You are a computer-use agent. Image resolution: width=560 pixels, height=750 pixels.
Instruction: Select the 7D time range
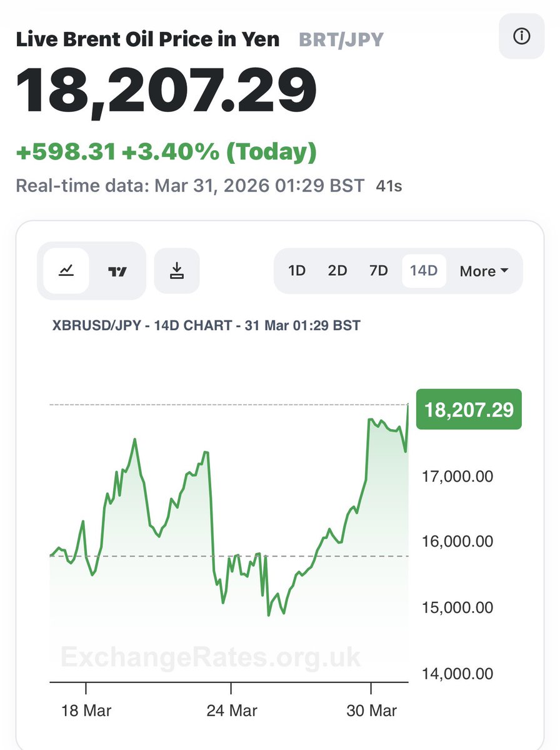[x=379, y=271]
